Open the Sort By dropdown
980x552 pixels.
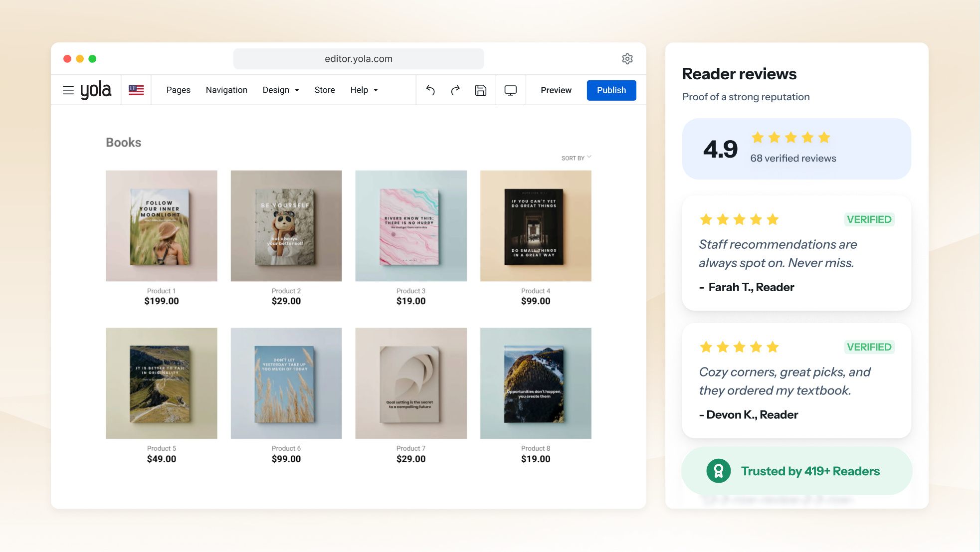(576, 158)
